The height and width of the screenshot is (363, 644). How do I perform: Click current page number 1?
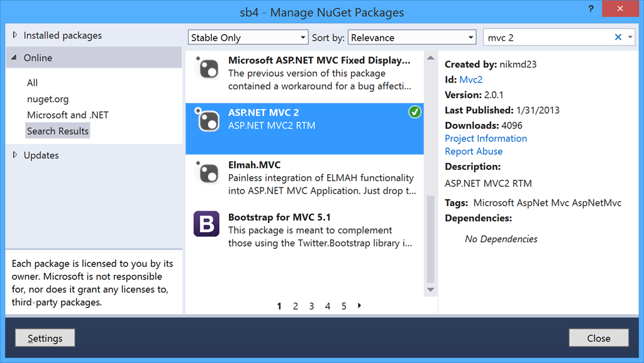(x=279, y=306)
